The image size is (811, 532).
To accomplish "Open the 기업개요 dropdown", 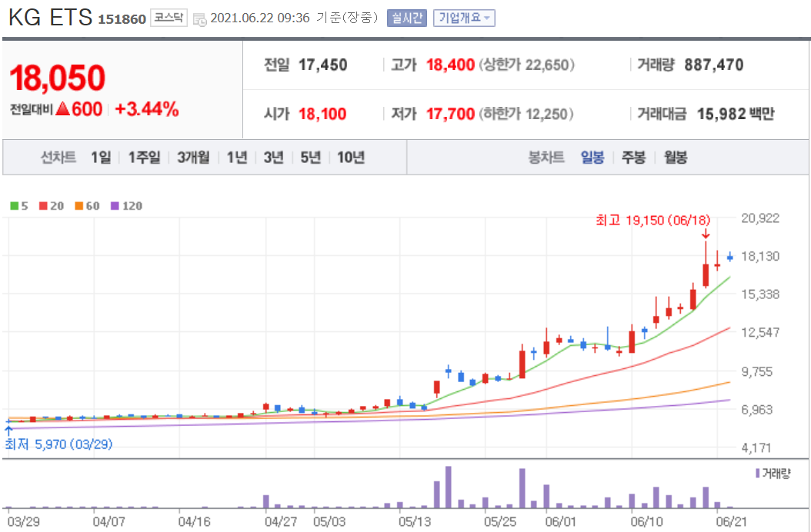I will tap(464, 18).
